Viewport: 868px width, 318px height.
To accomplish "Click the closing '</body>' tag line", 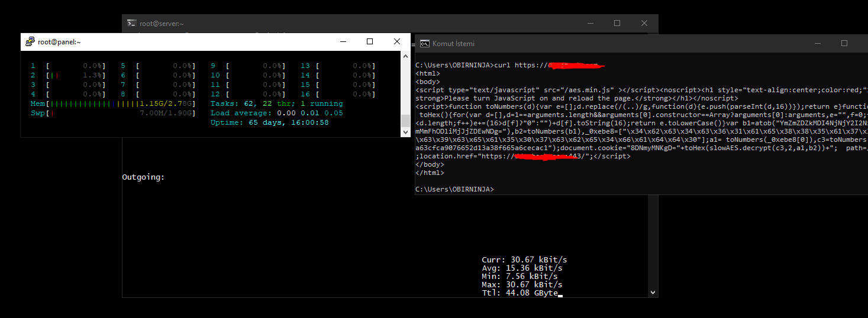I will tap(430, 164).
